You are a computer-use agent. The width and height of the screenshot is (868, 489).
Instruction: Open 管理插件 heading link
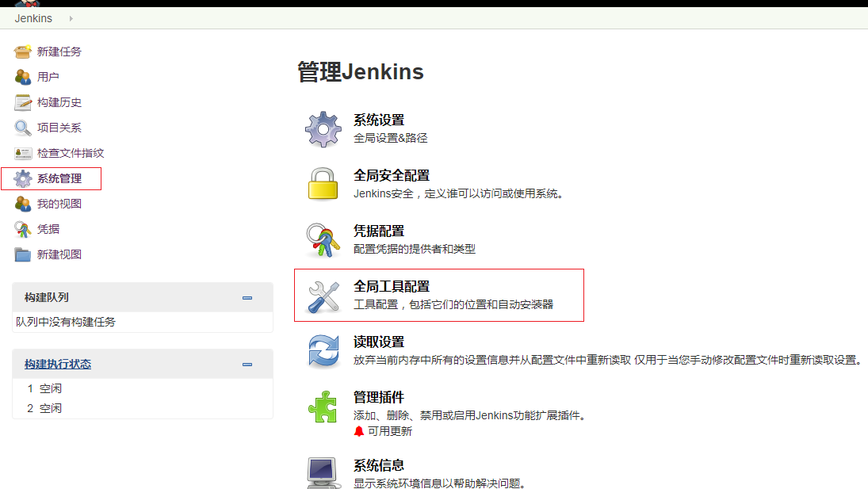[x=379, y=397]
